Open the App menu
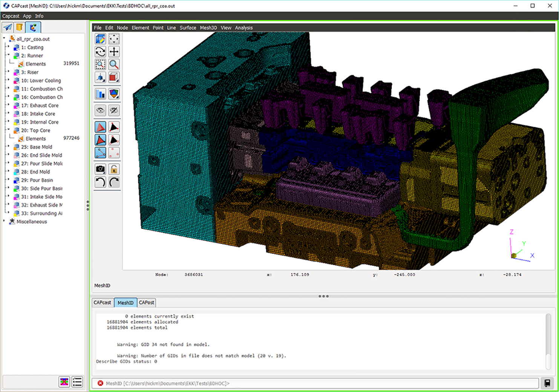559x392 pixels. click(x=27, y=16)
